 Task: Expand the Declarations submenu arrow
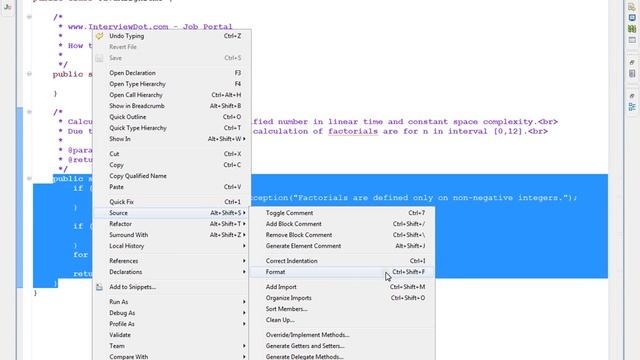coord(244,272)
